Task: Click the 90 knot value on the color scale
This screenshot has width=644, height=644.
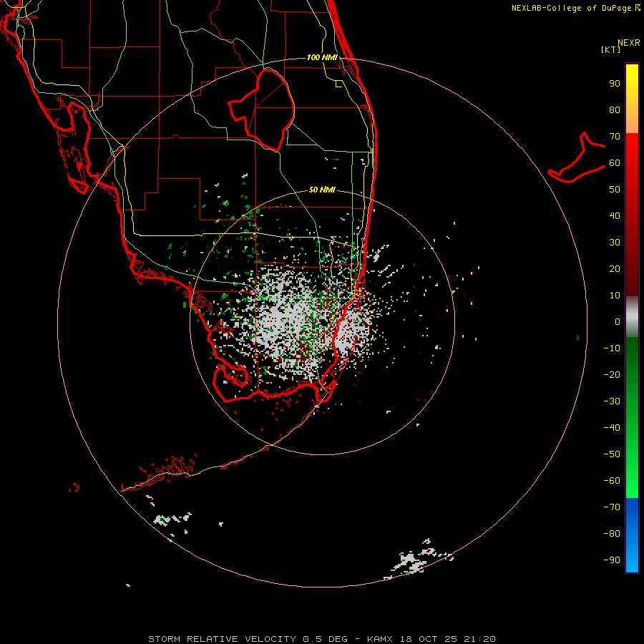Action: tap(615, 84)
